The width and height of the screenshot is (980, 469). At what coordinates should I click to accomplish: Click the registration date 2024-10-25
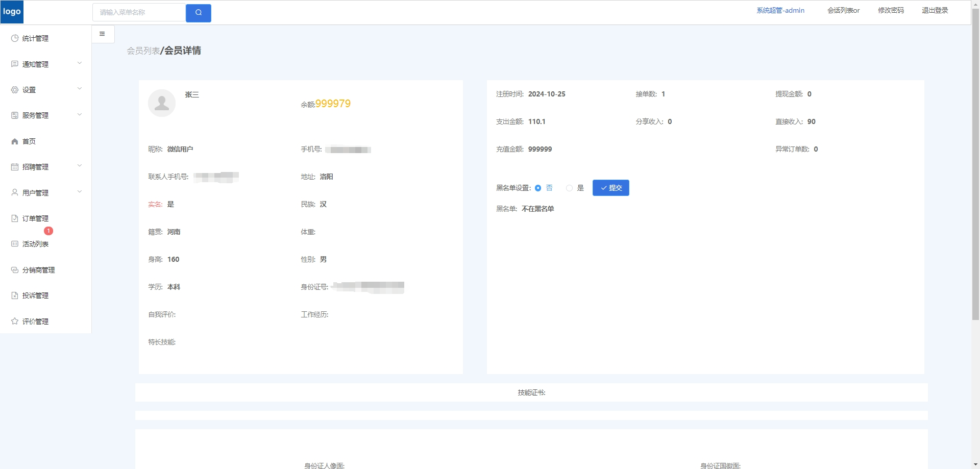(x=547, y=94)
